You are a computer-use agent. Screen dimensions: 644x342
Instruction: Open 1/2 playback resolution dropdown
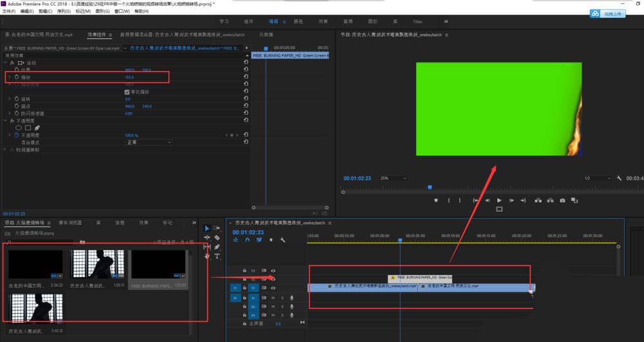tap(598, 178)
